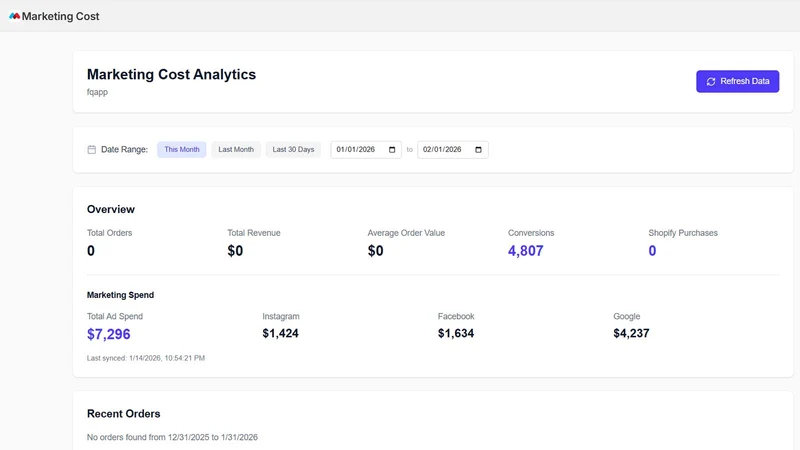
Task: Click the calendar icon beside Date Range
Action: pos(91,149)
